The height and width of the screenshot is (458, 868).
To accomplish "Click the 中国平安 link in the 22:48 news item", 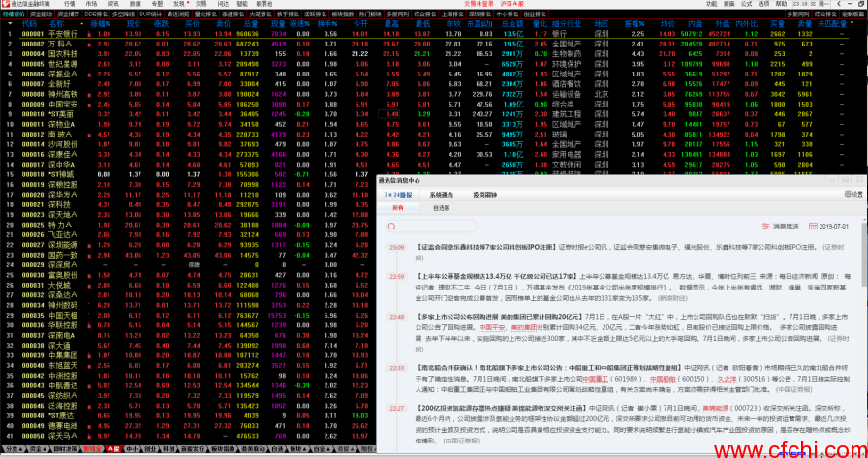I will [x=493, y=327].
